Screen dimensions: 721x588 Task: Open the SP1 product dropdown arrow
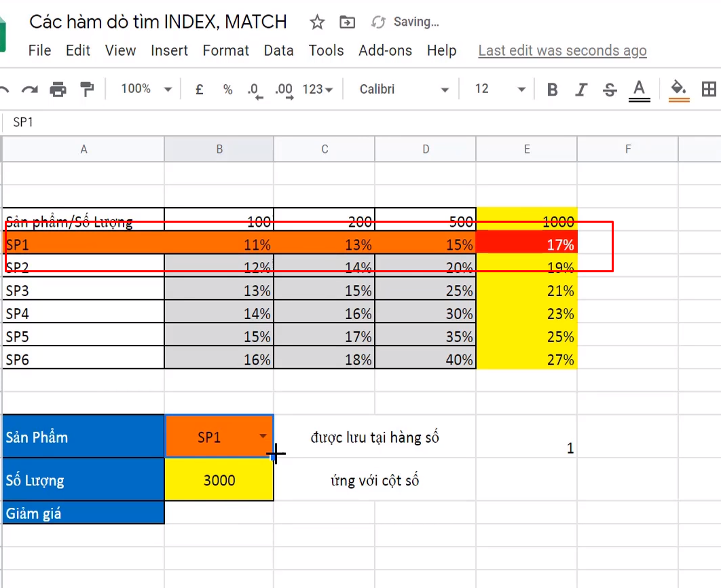pos(263,436)
